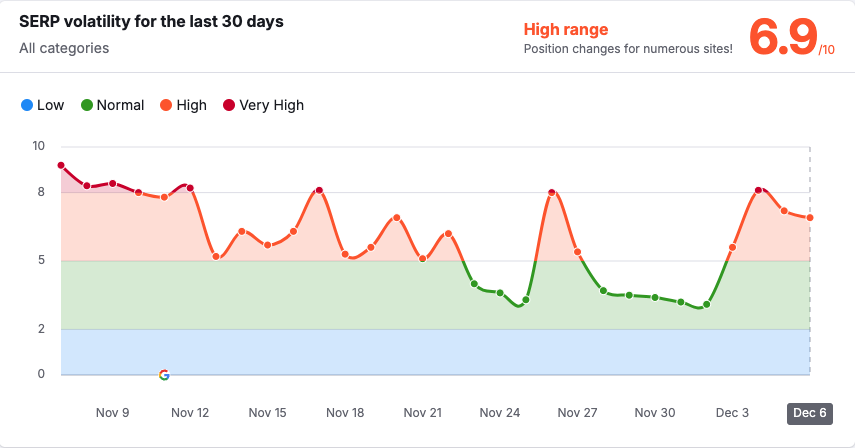Click the dark red Very High dot
Viewport: 855px width, 448px height.
tap(229, 105)
